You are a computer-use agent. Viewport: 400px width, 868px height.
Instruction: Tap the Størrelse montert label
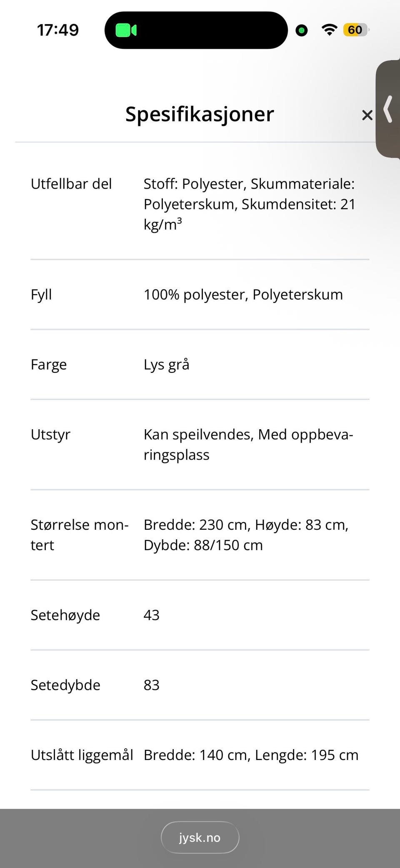(79, 535)
